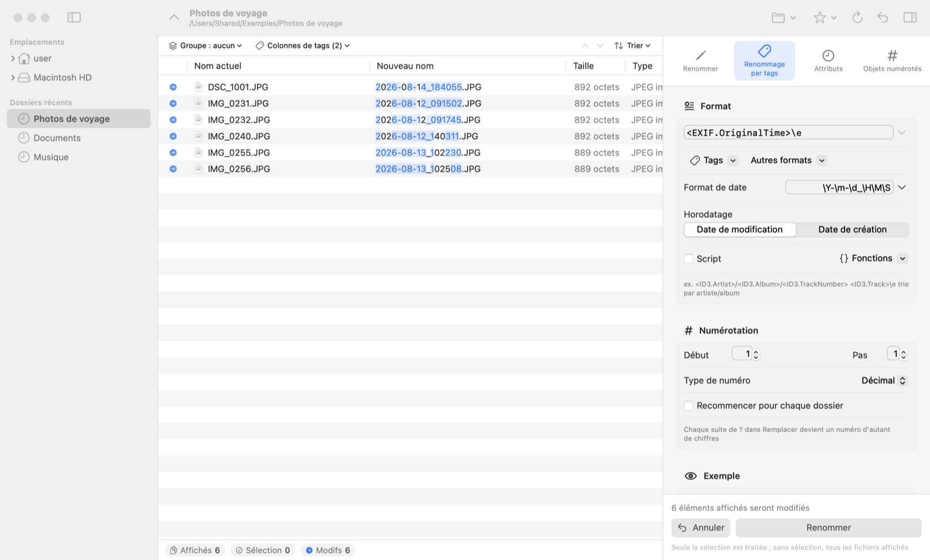Viewport: 930px width, 560px height.
Task: Select Renommage par tags tab
Action: (x=764, y=60)
